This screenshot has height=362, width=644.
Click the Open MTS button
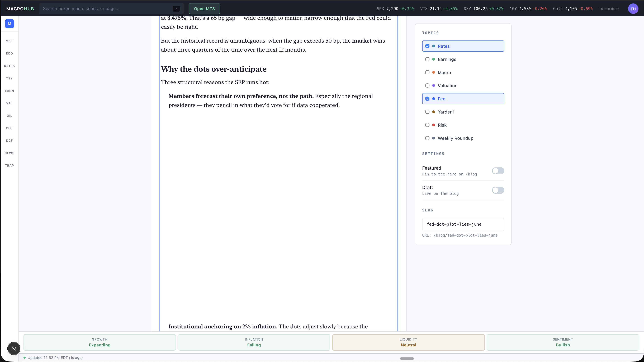(204, 8)
